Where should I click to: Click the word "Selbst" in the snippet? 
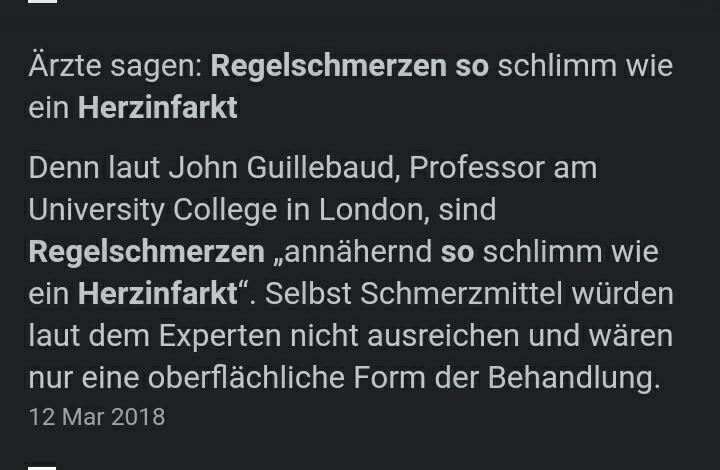304,294
